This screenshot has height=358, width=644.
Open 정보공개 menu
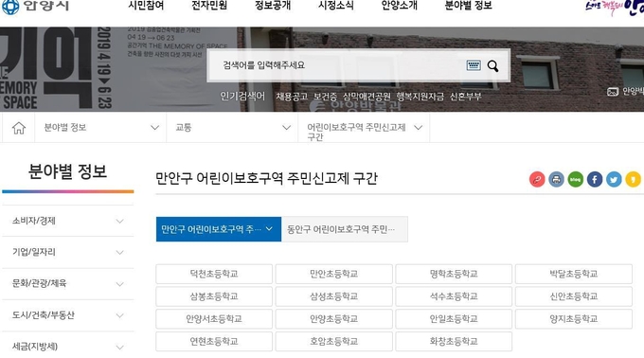[273, 6]
